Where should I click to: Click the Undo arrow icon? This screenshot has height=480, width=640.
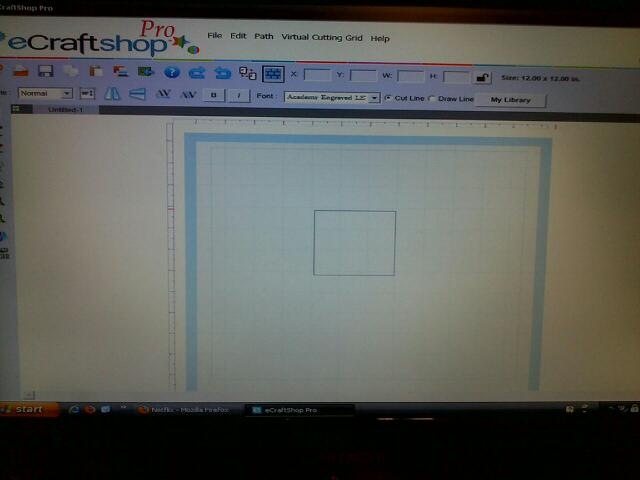pyautogui.click(x=223, y=73)
